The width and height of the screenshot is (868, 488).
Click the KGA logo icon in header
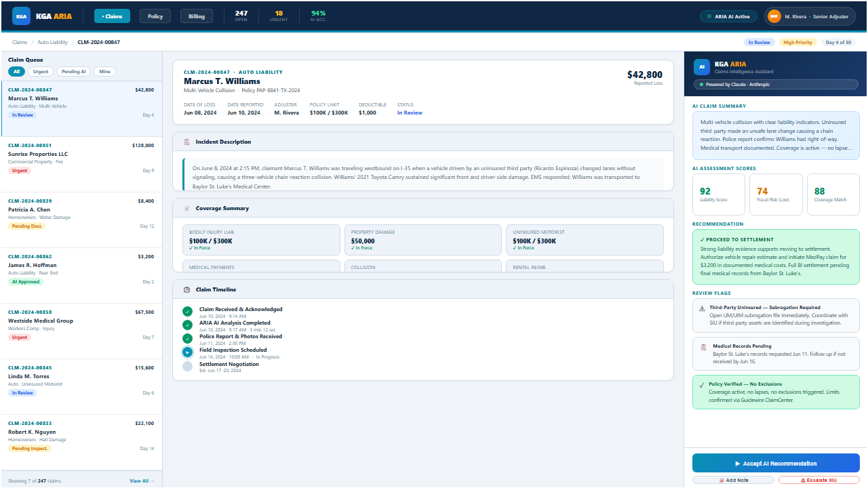(22, 16)
